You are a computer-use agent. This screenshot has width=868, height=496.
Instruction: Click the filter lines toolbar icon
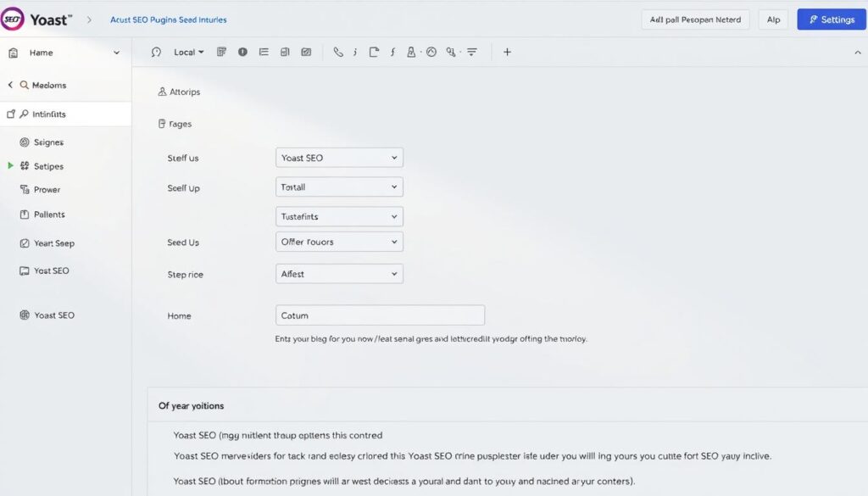(x=471, y=52)
